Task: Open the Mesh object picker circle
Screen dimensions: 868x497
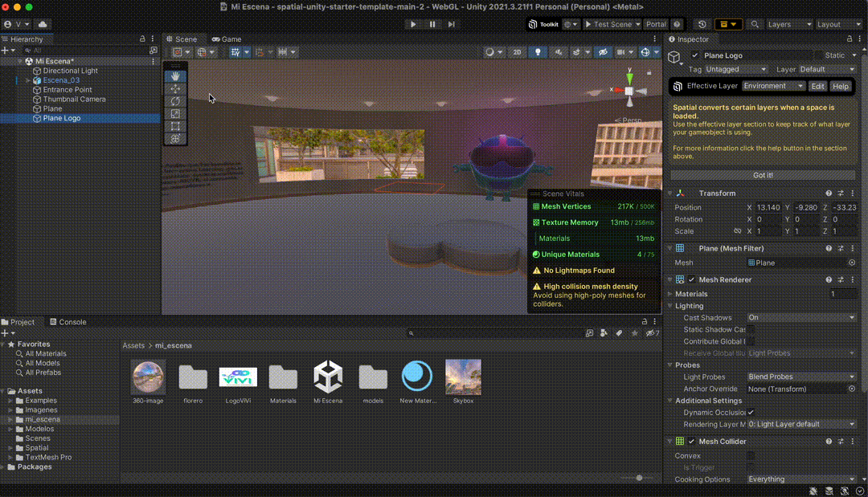Action: [x=852, y=263]
